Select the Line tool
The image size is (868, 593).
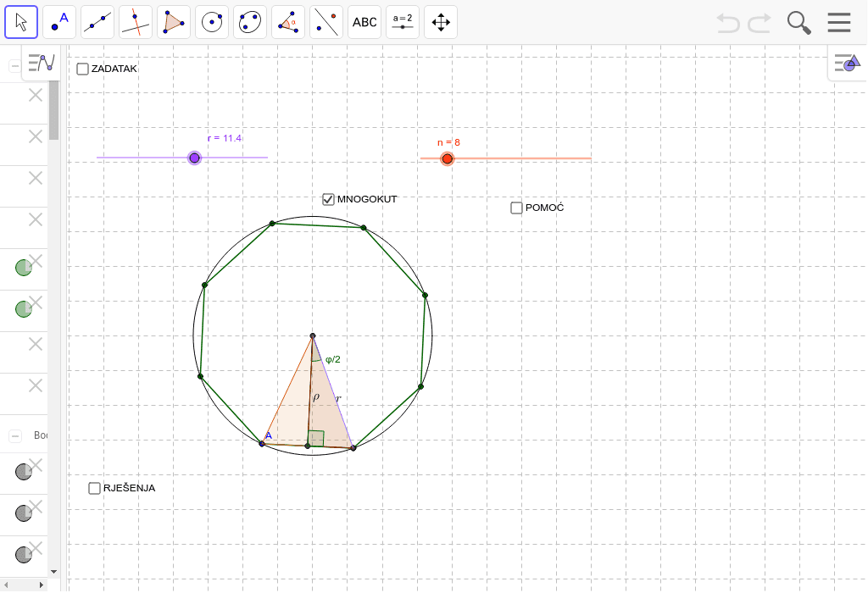point(97,21)
